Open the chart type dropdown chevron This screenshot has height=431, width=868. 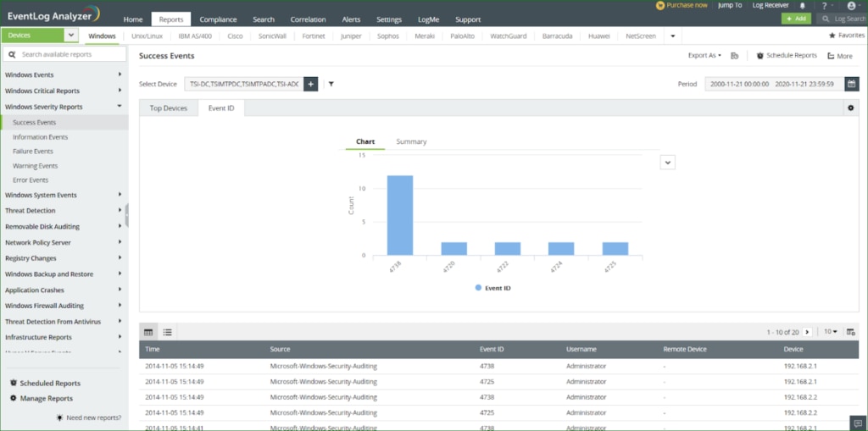pyautogui.click(x=668, y=162)
